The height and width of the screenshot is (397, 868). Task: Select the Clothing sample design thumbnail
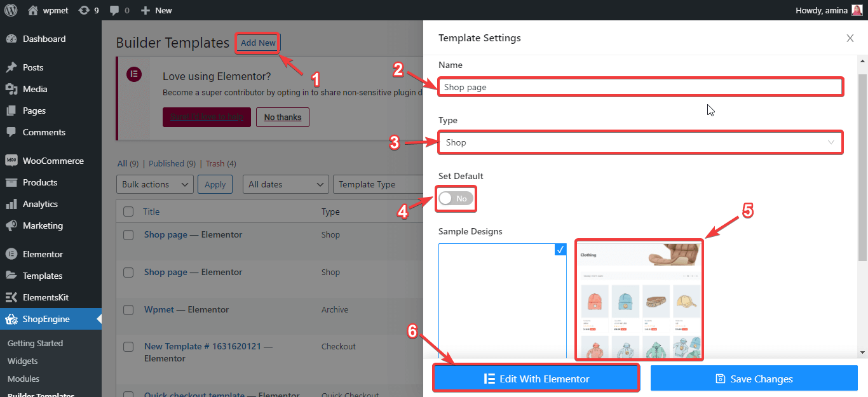639,300
